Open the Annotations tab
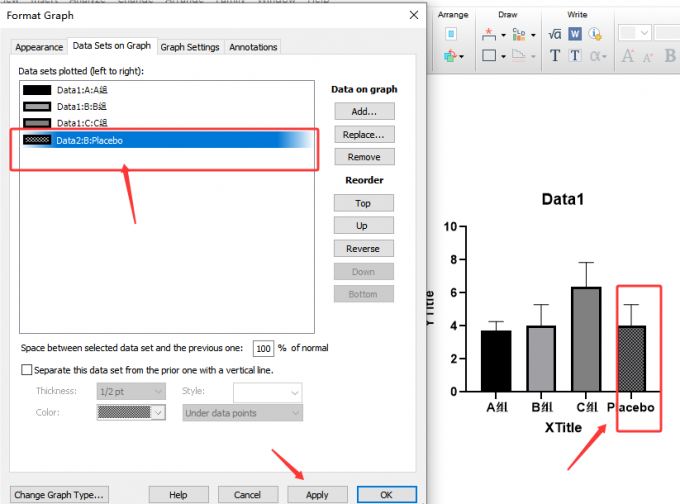Viewport: 680px width, 504px height. coord(253,47)
